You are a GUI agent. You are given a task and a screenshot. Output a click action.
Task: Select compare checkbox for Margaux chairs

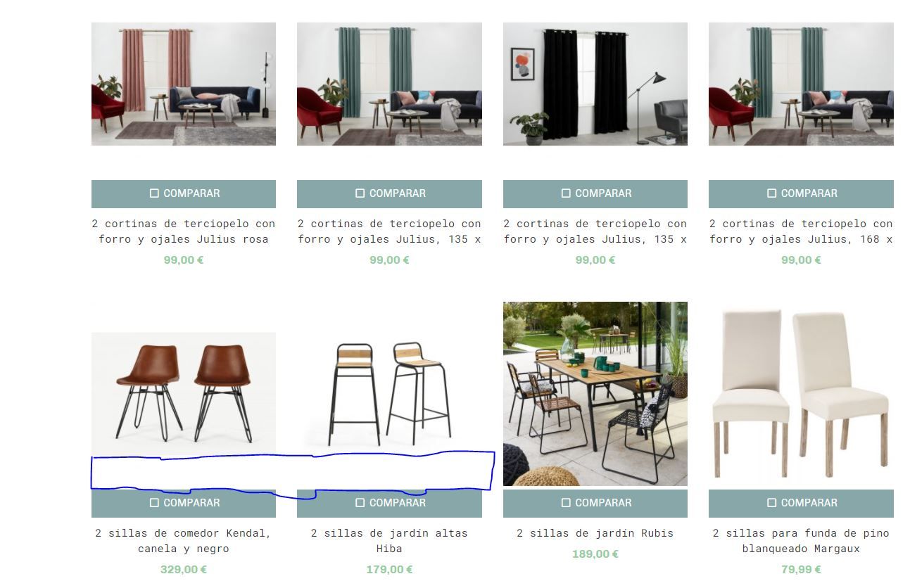pyautogui.click(x=771, y=503)
